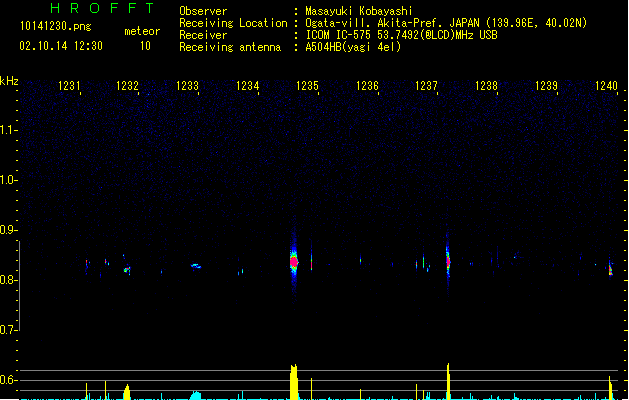Click the 1232 time marker
The width and height of the screenshot is (629, 400).
point(127,86)
